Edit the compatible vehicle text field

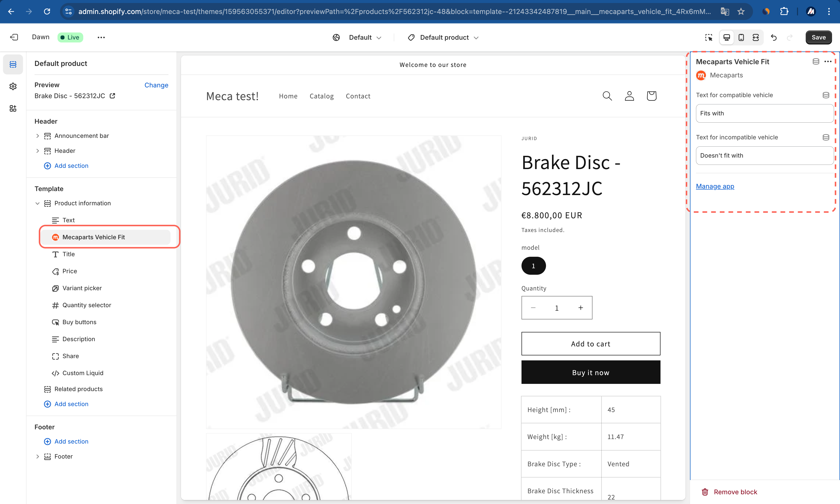click(764, 113)
